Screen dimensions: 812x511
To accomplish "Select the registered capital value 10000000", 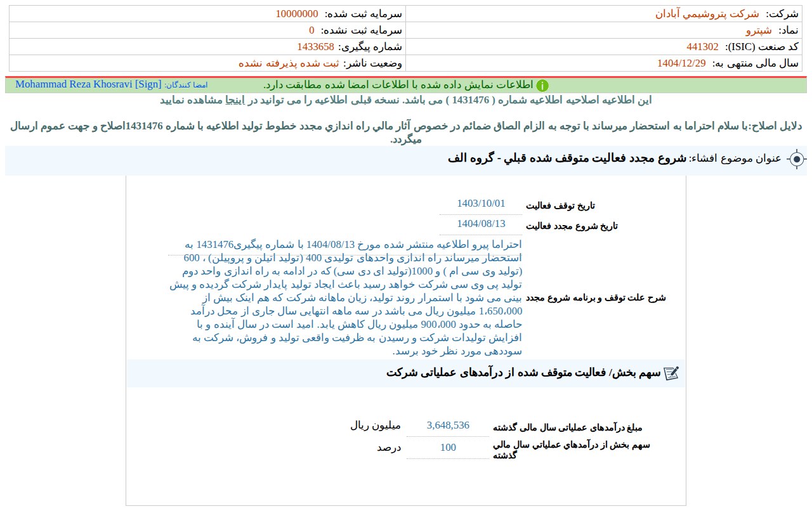I will point(297,13).
